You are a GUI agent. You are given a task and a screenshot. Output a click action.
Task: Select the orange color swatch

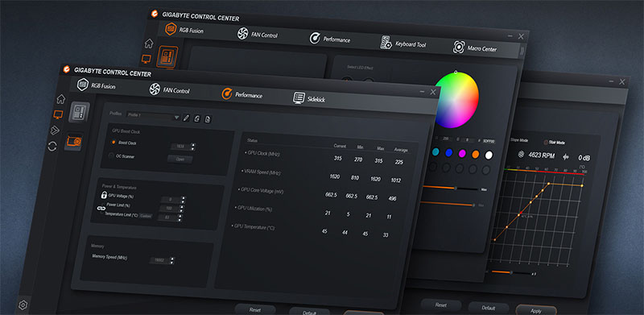(x=476, y=154)
